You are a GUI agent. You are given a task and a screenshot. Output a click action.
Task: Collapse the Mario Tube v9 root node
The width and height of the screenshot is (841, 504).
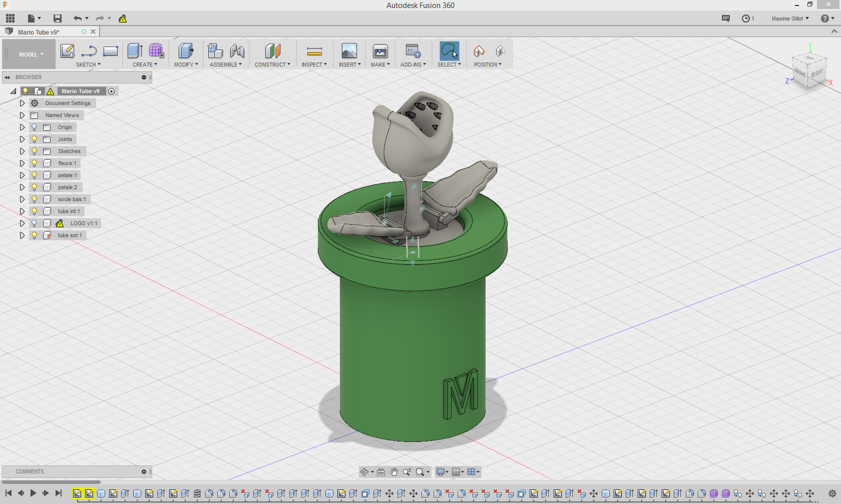[13, 91]
